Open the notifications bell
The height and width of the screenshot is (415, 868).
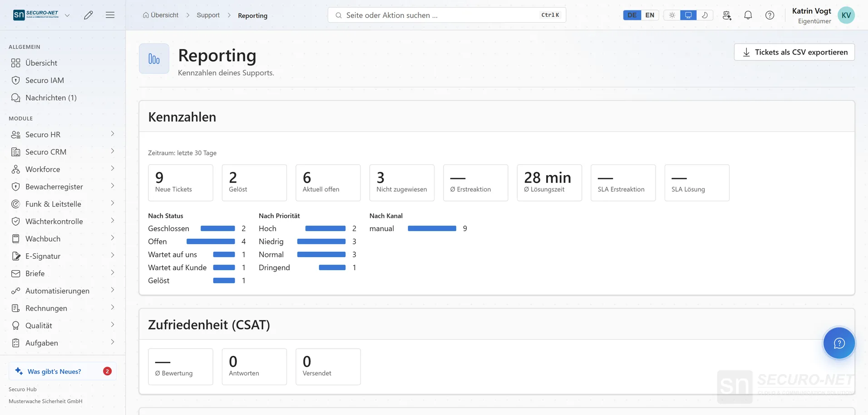tap(748, 15)
